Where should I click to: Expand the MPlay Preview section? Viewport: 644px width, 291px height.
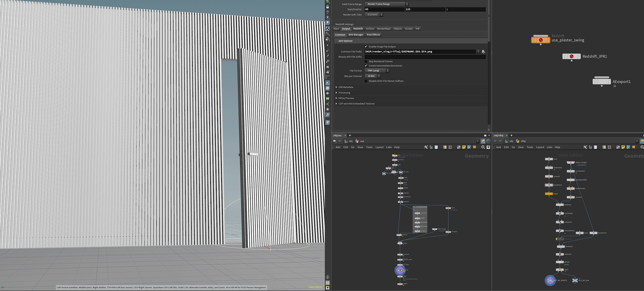pyautogui.click(x=346, y=98)
